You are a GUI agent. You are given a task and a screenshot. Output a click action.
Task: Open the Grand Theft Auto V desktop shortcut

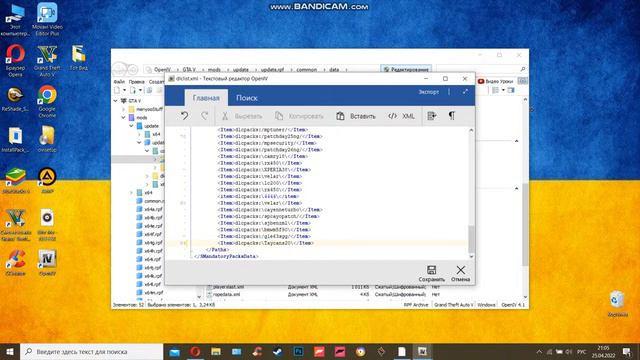click(47, 61)
